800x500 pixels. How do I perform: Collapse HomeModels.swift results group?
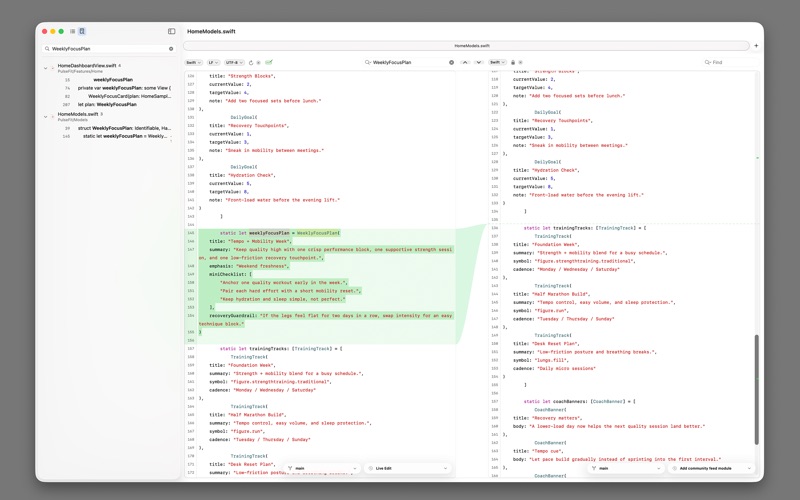(45, 116)
